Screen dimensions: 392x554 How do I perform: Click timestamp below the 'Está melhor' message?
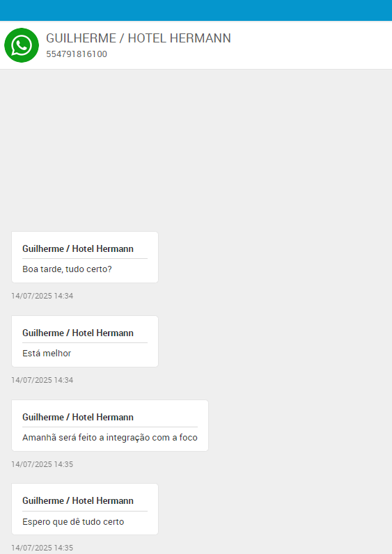tap(42, 380)
